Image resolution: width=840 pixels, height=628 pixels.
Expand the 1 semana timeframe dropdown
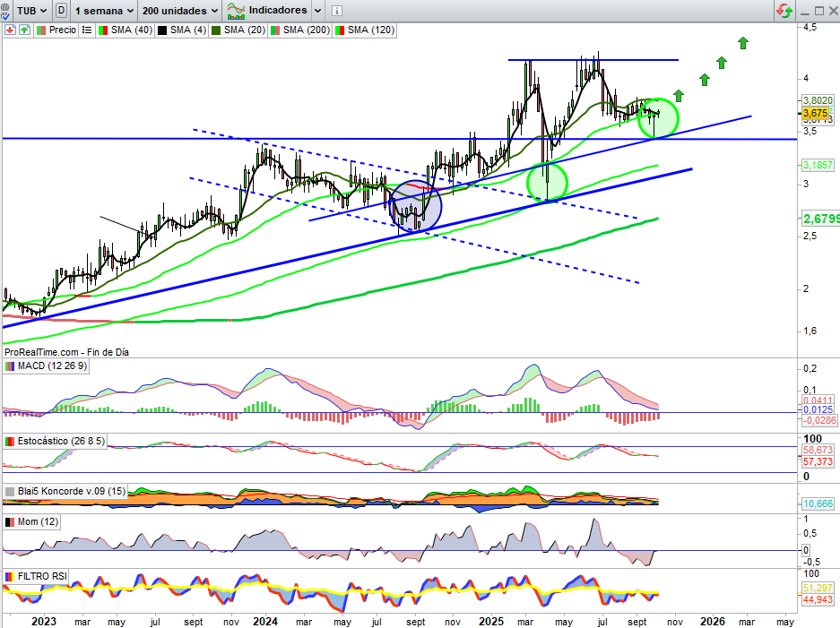104,11
